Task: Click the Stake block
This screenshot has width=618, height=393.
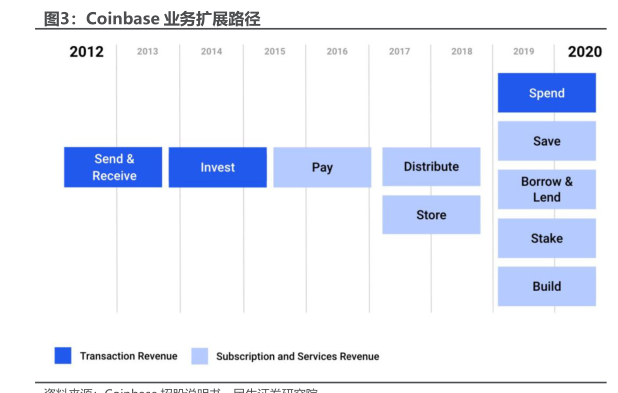Action: click(547, 238)
